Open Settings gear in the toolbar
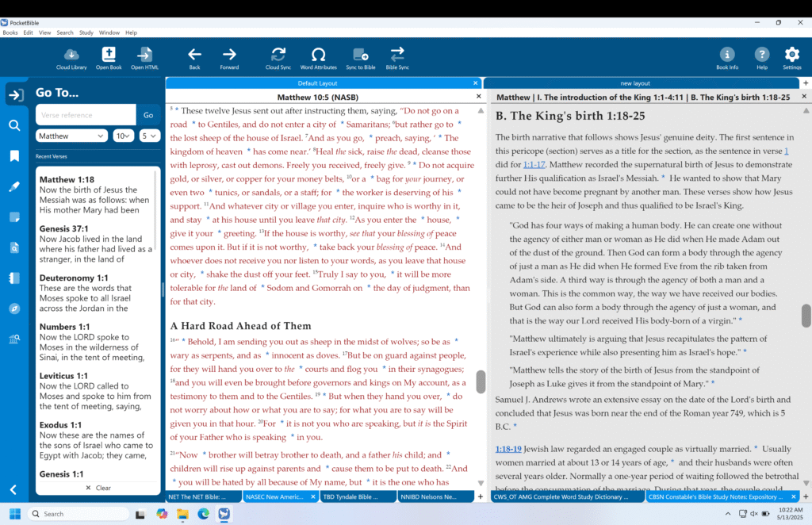812x525 pixels. (x=792, y=58)
